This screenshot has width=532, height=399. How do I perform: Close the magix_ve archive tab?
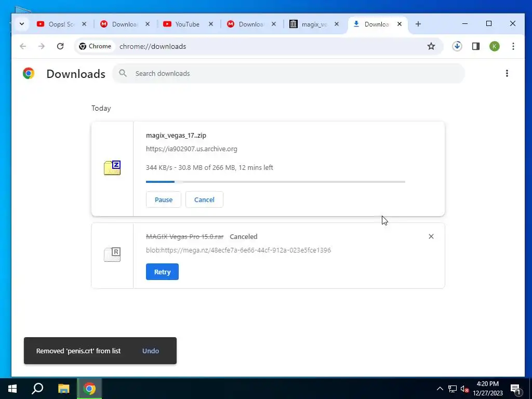(337, 24)
